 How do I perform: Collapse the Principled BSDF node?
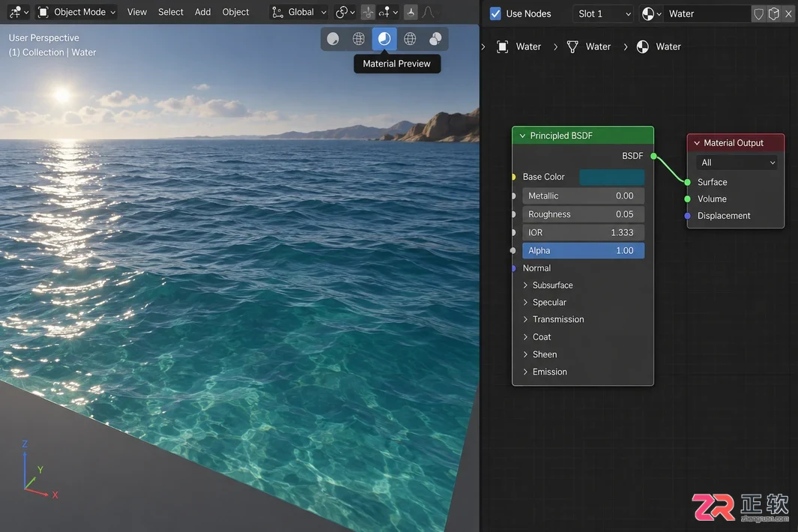click(x=522, y=136)
